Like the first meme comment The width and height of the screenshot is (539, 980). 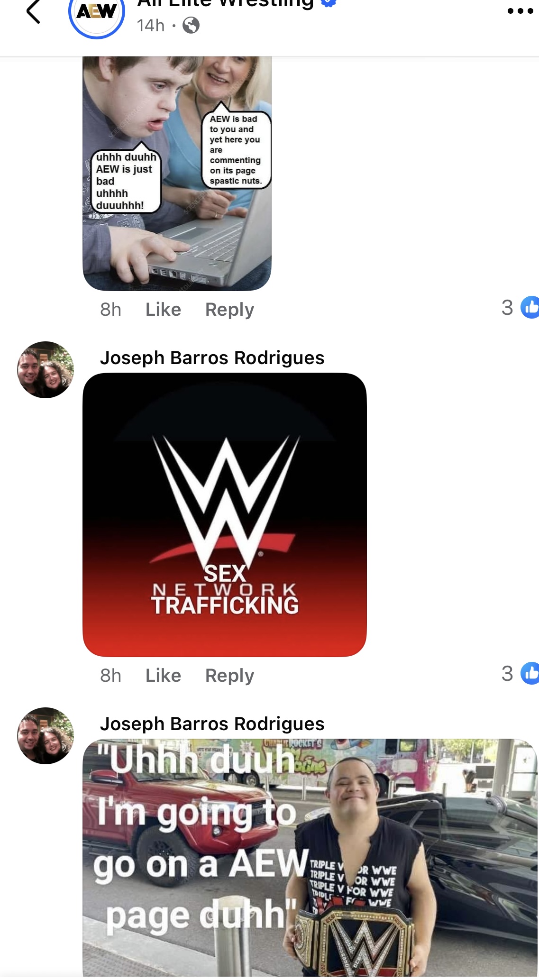point(163,310)
